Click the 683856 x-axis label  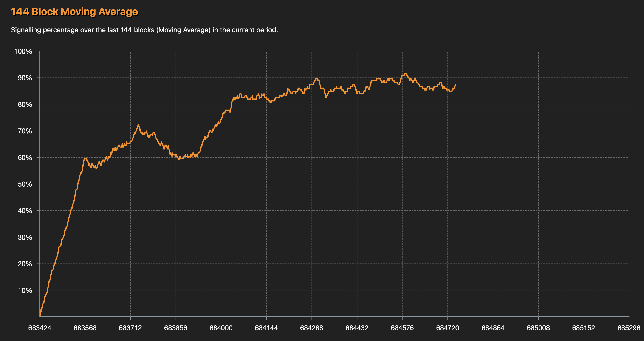pyautogui.click(x=176, y=328)
